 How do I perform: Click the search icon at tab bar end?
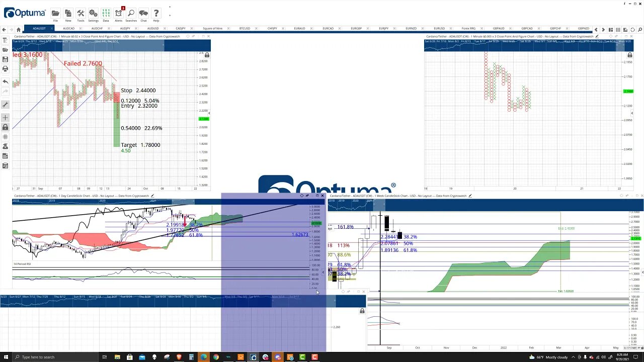tap(639, 30)
